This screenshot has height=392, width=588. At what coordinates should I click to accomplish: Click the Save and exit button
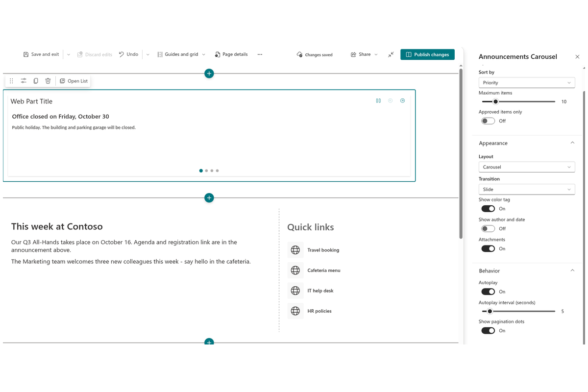click(x=41, y=54)
